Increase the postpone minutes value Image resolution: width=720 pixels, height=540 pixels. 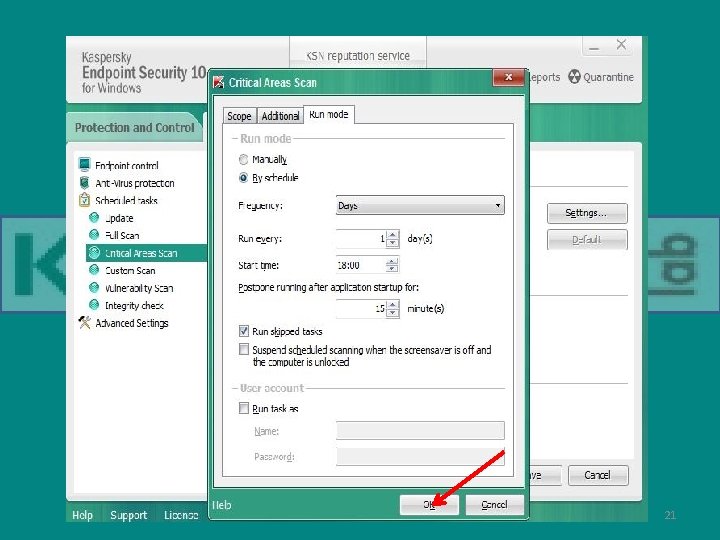coord(392,304)
